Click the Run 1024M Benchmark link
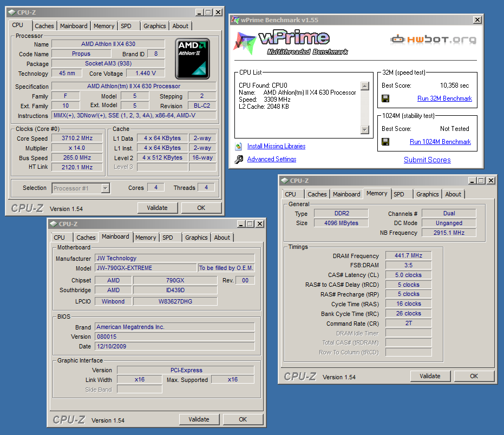 point(440,142)
